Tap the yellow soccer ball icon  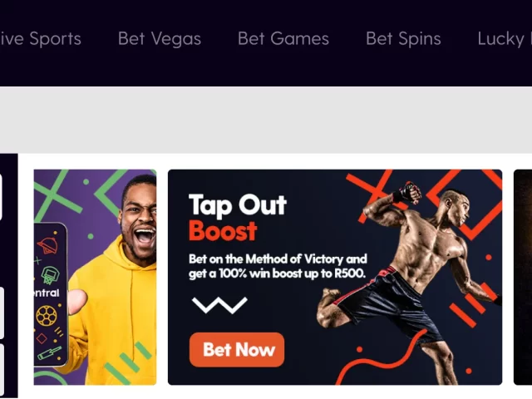coord(47,316)
